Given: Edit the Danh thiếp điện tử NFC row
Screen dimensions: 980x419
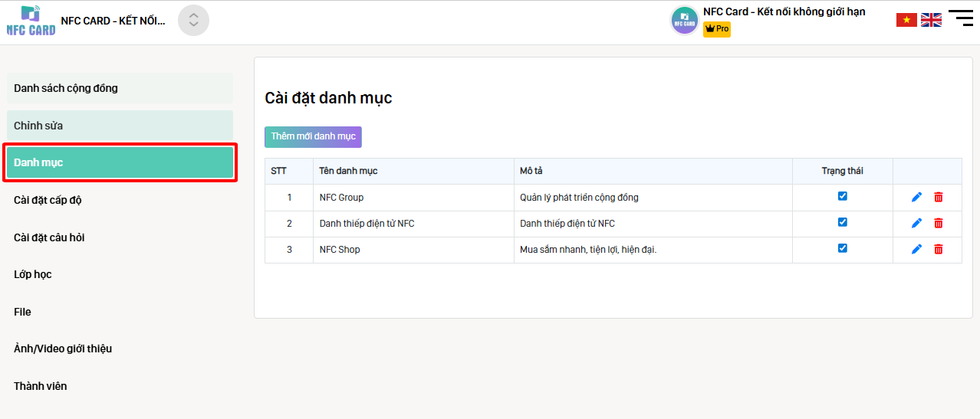Looking at the screenshot, I should [916, 224].
